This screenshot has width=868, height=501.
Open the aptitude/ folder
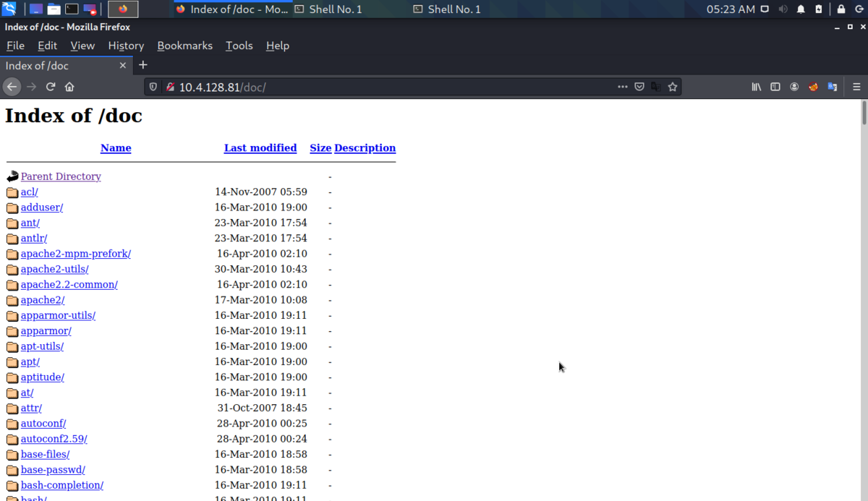[43, 377]
